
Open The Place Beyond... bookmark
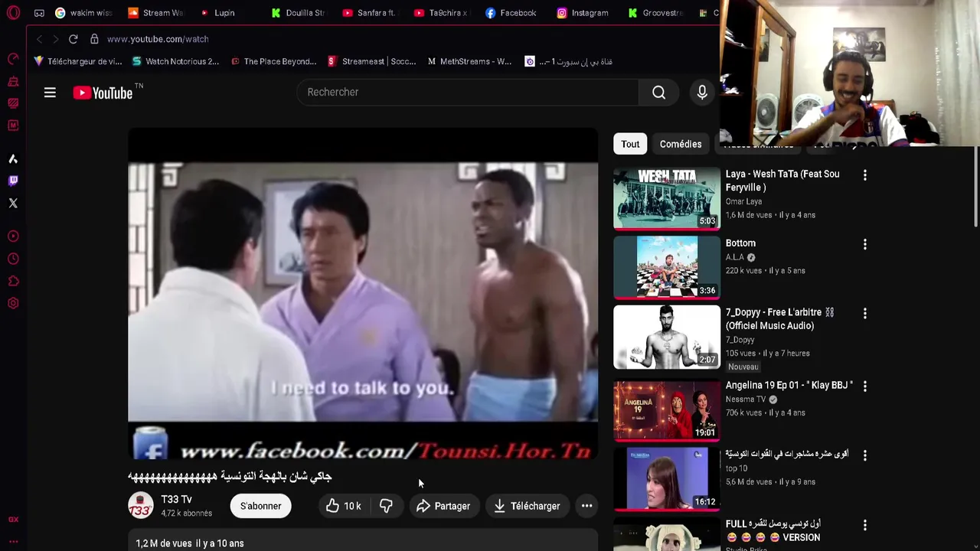pos(273,61)
